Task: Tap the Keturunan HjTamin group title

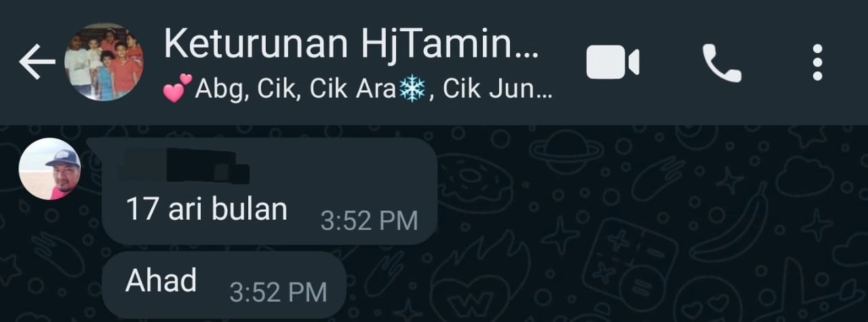Action: click(351, 44)
